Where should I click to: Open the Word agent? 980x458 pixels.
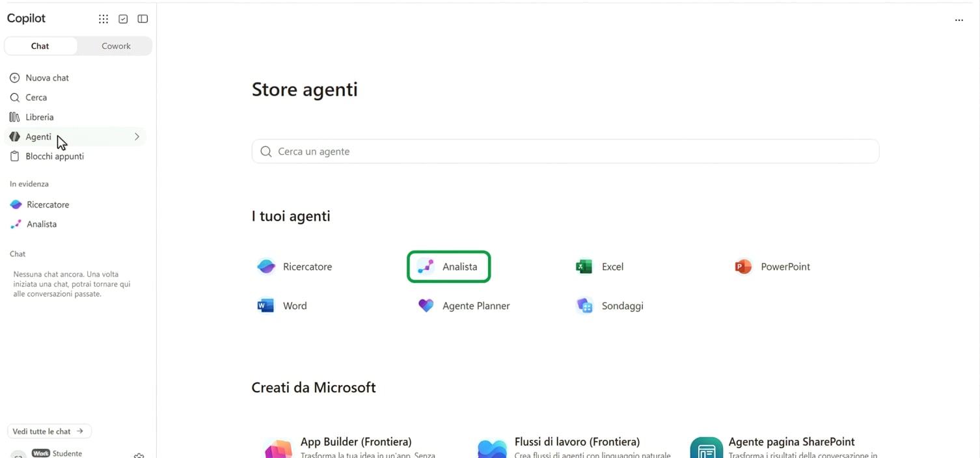[282, 306]
